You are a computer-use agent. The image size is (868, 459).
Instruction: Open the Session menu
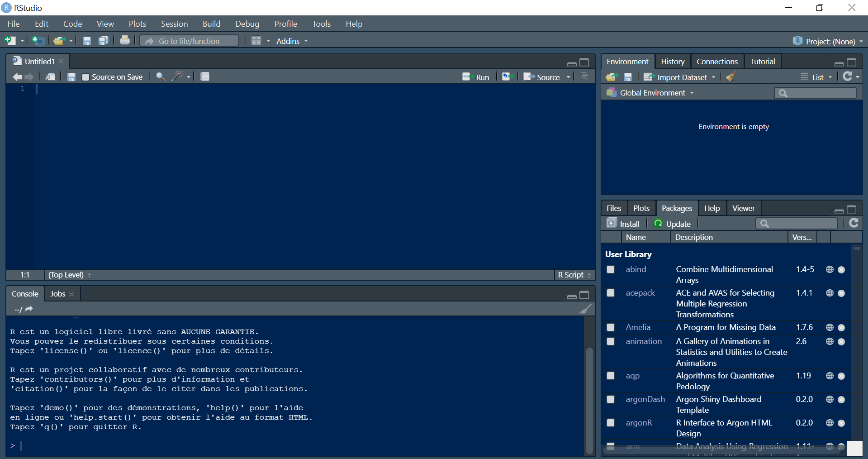point(174,24)
